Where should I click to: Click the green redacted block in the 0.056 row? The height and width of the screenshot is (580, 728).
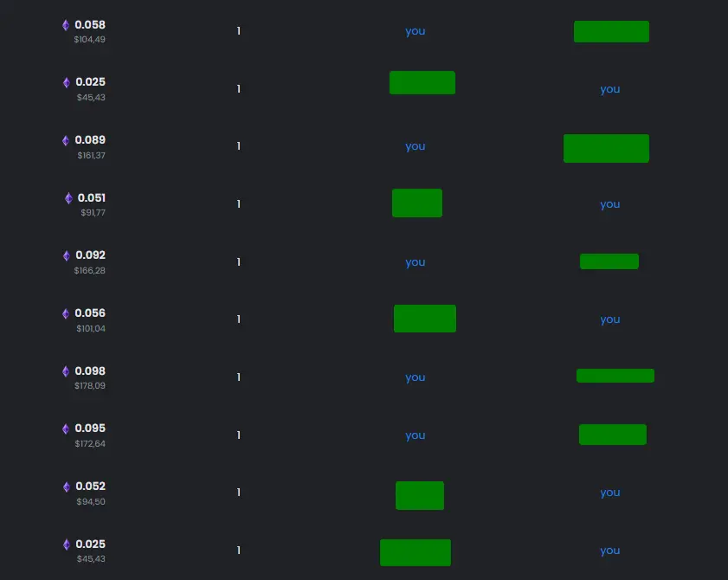[x=425, y=319]
